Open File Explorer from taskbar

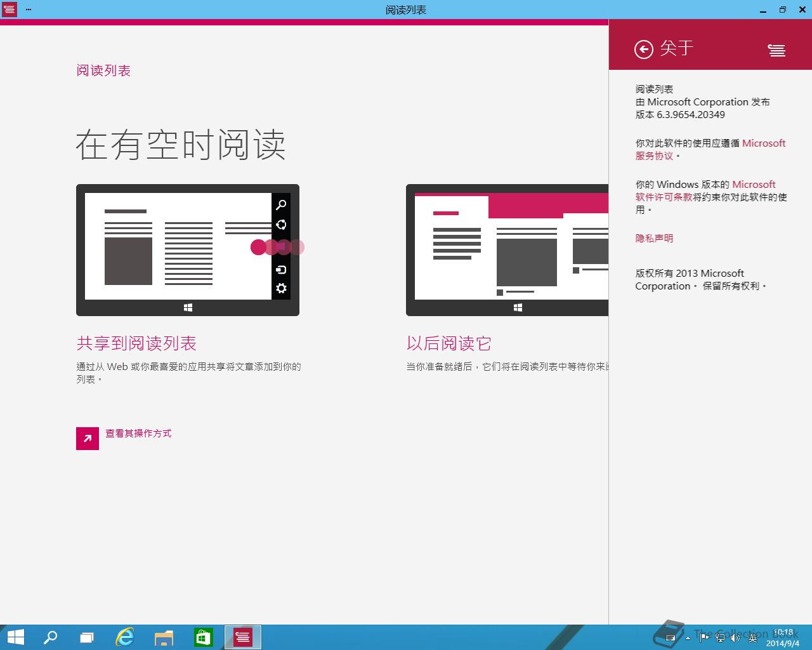(x=164, y=637)
